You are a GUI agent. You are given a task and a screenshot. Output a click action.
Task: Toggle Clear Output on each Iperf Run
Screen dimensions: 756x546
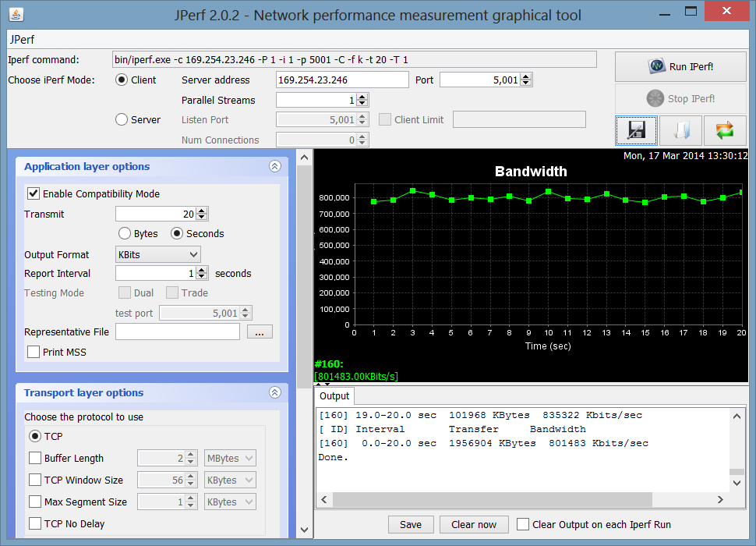tap(523, 524)
